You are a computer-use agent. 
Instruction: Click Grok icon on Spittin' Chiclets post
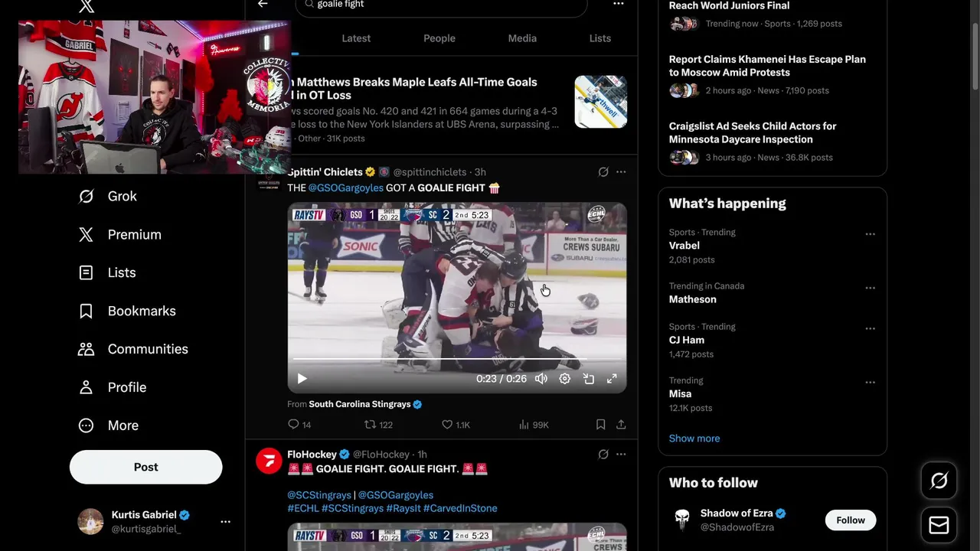(x=603, y=172)
